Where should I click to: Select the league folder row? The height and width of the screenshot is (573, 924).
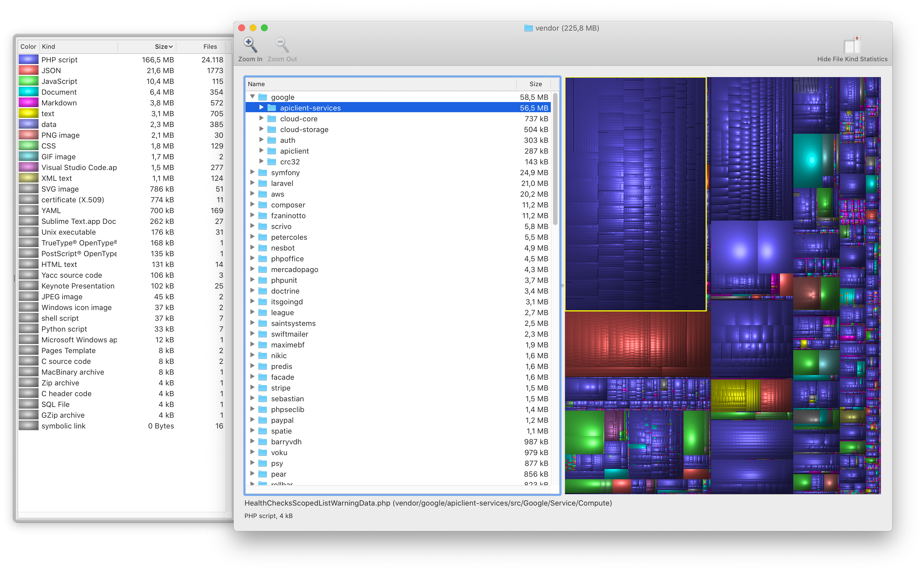point(398,312)
